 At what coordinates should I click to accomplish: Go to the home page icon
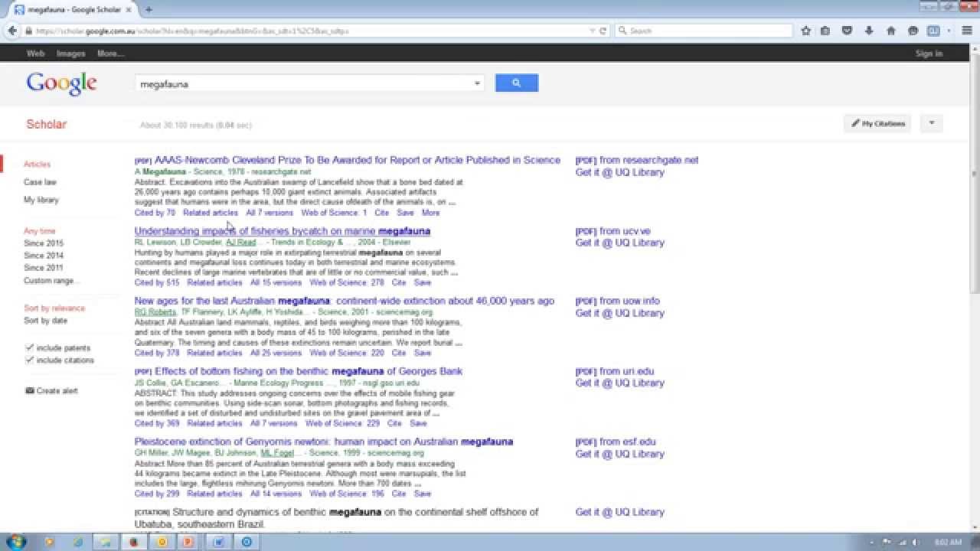click(x=890, y=31)
